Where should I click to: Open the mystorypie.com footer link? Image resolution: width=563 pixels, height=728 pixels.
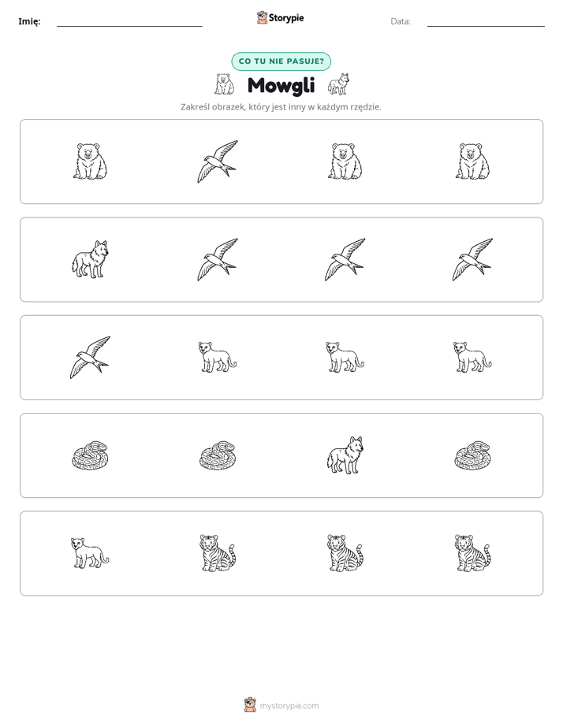[281, 705]
